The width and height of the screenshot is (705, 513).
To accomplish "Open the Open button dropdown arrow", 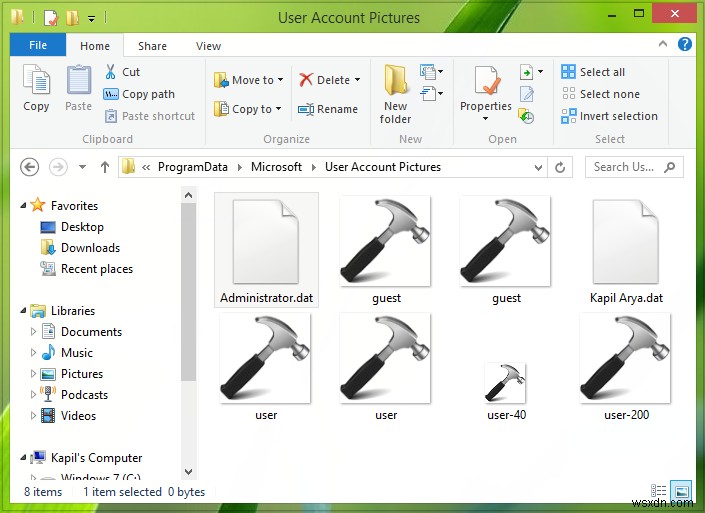I will [540, 71].
